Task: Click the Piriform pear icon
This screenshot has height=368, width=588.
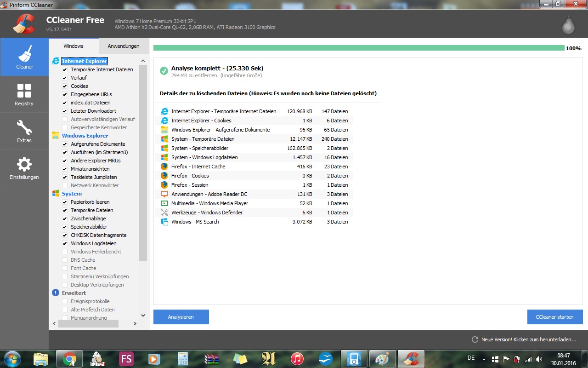Action: (568, 25)
